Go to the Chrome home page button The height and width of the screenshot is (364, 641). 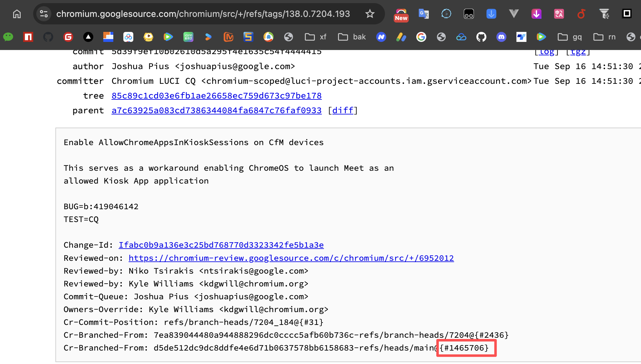[x=17, y=14]
